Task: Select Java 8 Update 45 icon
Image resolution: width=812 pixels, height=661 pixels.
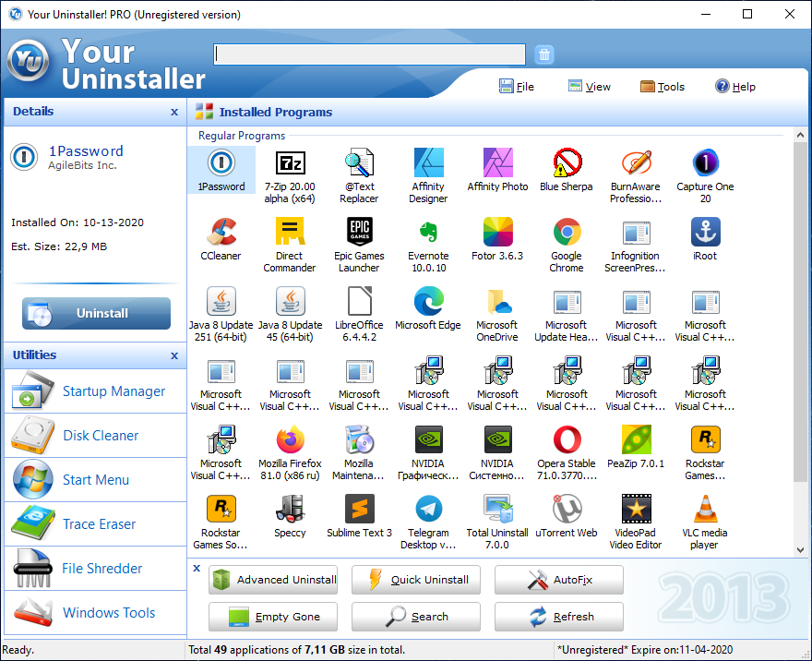Action: click(290, 301)
